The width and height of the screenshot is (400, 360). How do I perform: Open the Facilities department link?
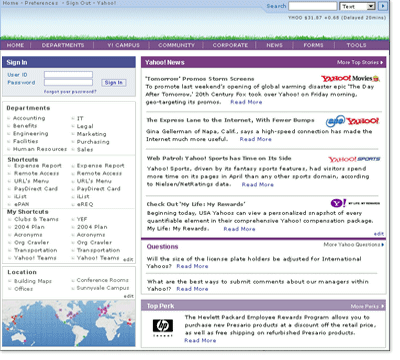(x=25, y=141)
